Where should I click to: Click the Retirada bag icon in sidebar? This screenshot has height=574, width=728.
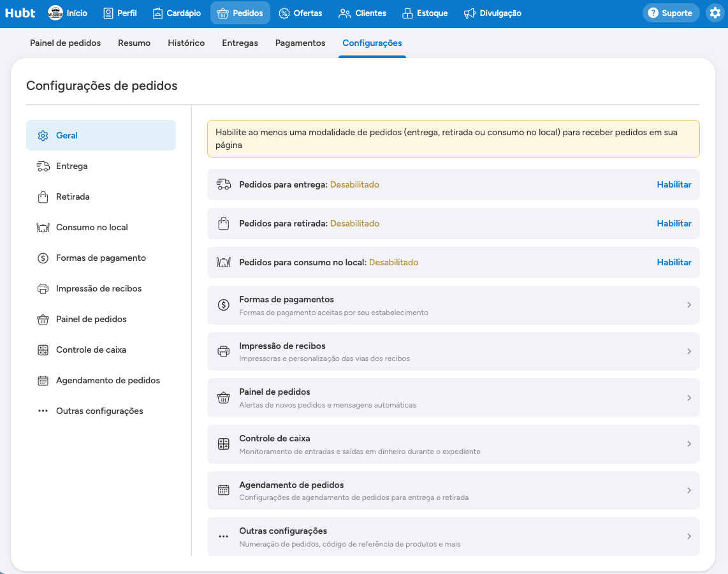click(43, 197)
